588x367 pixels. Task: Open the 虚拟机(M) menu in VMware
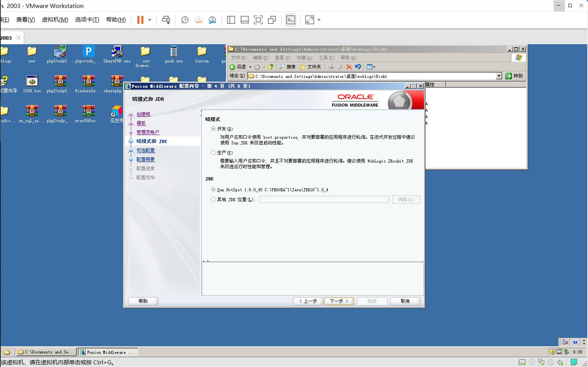click(55, 20)
